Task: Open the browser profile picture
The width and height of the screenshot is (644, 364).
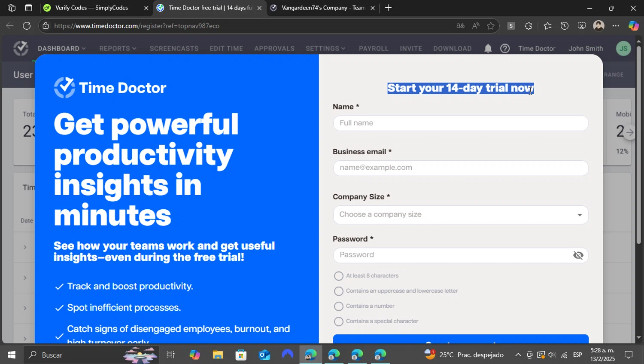Action: pyautogui.click(x=598, y=26)
